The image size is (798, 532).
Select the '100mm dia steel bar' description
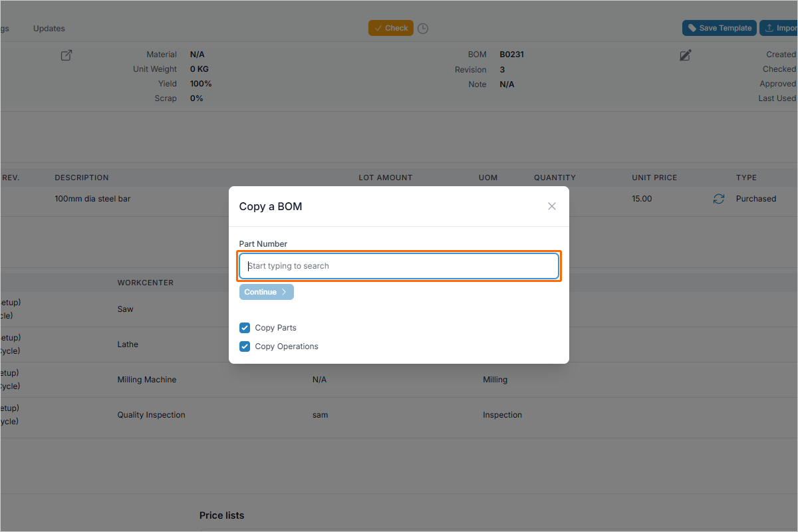(x=92, y=199)
